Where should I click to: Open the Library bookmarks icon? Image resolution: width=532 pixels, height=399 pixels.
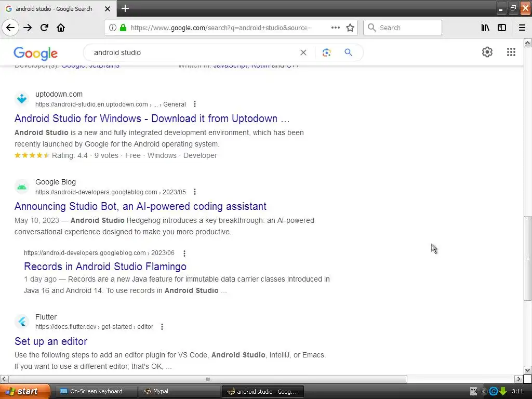click(x=485, y=28)
